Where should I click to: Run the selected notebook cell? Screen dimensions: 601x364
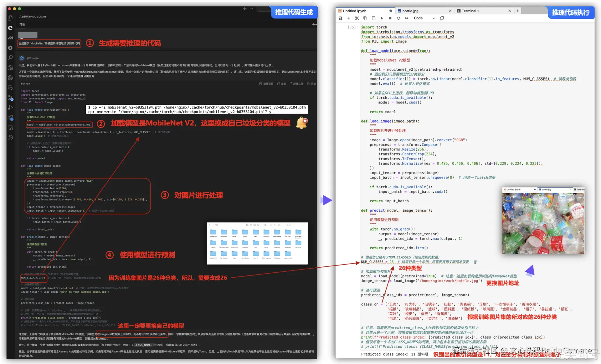point(382,18)
